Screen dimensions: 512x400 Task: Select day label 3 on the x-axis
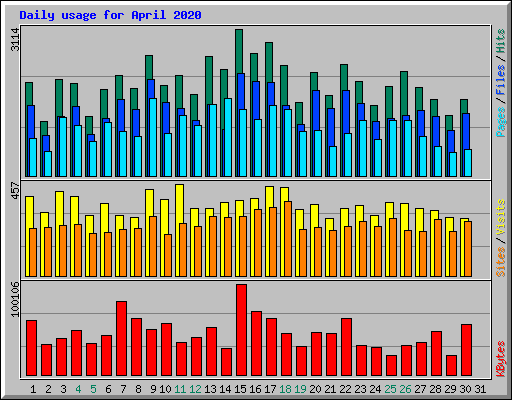coord(63,389)
